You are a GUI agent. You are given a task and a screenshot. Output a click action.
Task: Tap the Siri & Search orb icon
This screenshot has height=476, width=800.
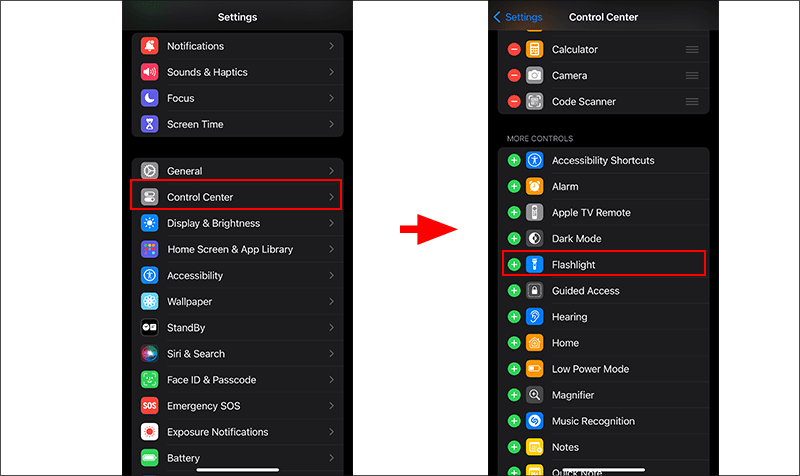149,354
